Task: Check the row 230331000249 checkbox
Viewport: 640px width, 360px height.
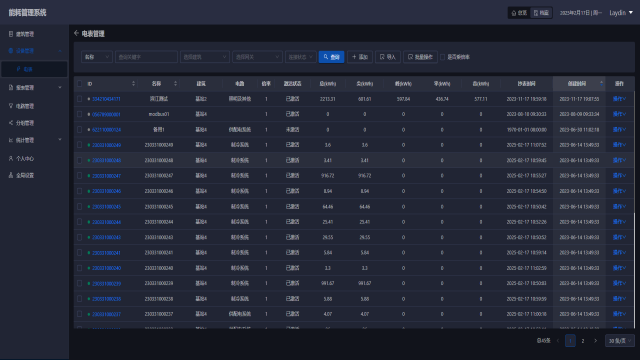Action: [80, 145]
